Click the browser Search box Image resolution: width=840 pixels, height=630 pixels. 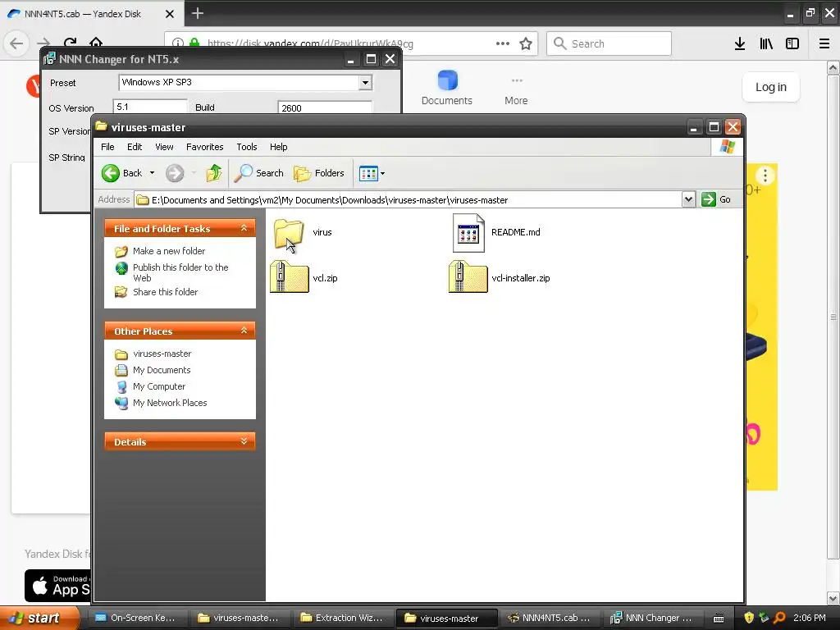pos(609,43)
